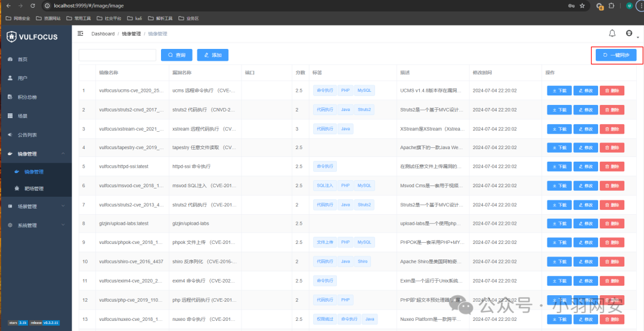Screen dimensions: 644x331
Task: Open the 资源网站 bookmark folder
Action: (x=48, y=18)
